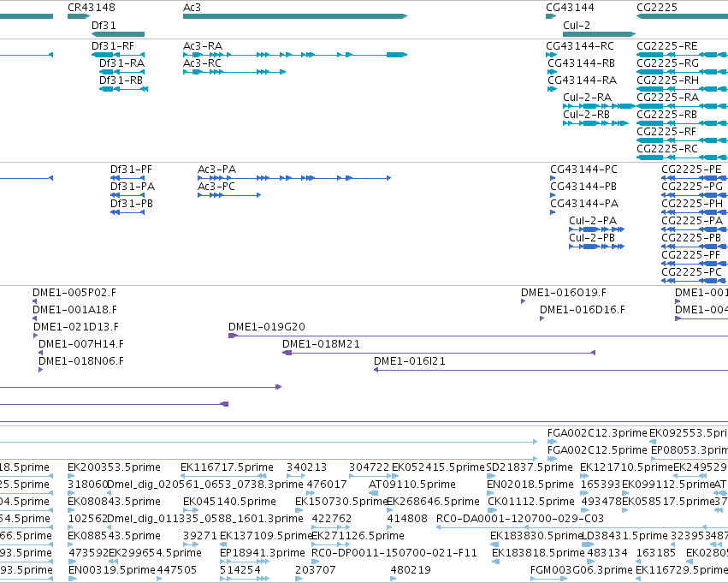728x583 pixels.
Task: Select transcript Df31-RA
Action: click(121, 63)
